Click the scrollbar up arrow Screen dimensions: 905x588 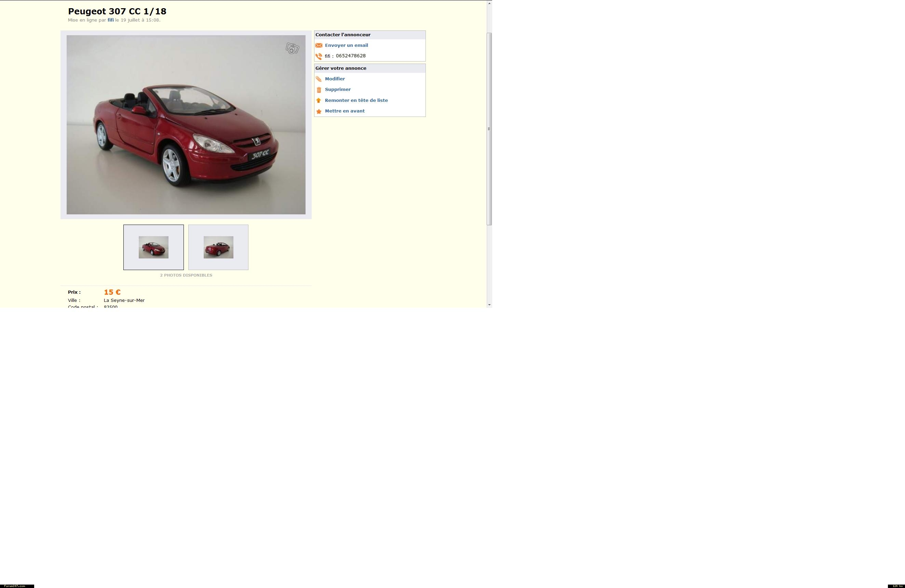click(489, 3)
